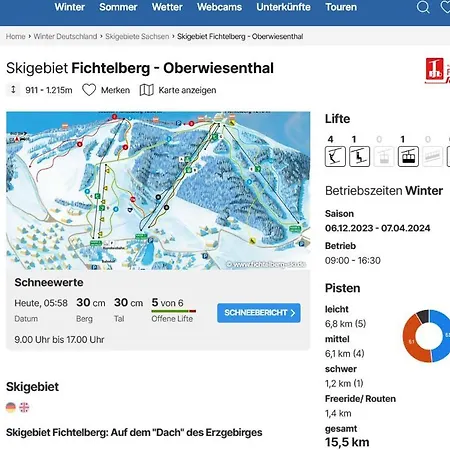
Task: Click the orange segment of Pisten donut chart
Action: point(413,340)
